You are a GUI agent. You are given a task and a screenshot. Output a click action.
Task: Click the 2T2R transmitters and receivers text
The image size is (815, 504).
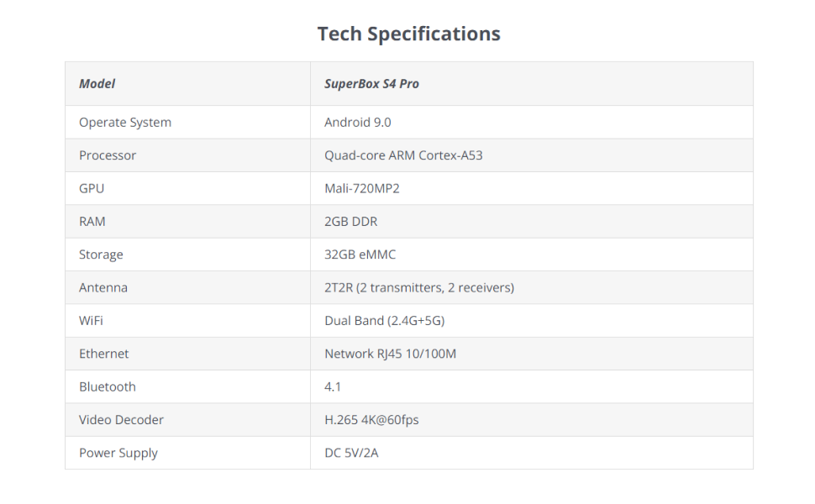(418, 287)
